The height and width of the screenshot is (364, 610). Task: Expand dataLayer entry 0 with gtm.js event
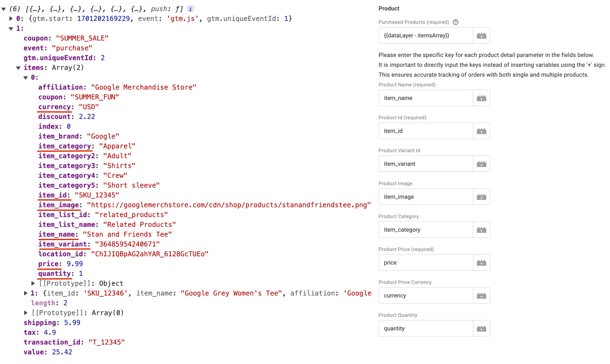click(x=11, y=19)
